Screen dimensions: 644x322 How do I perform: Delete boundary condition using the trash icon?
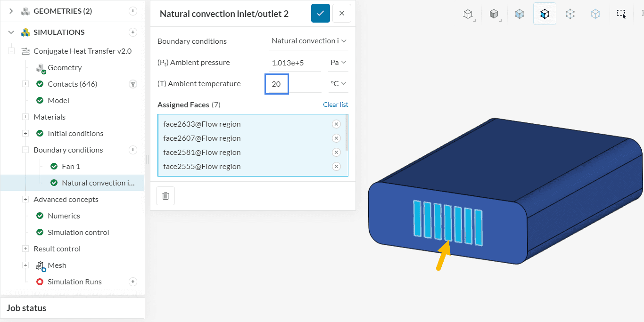[165, 196]
